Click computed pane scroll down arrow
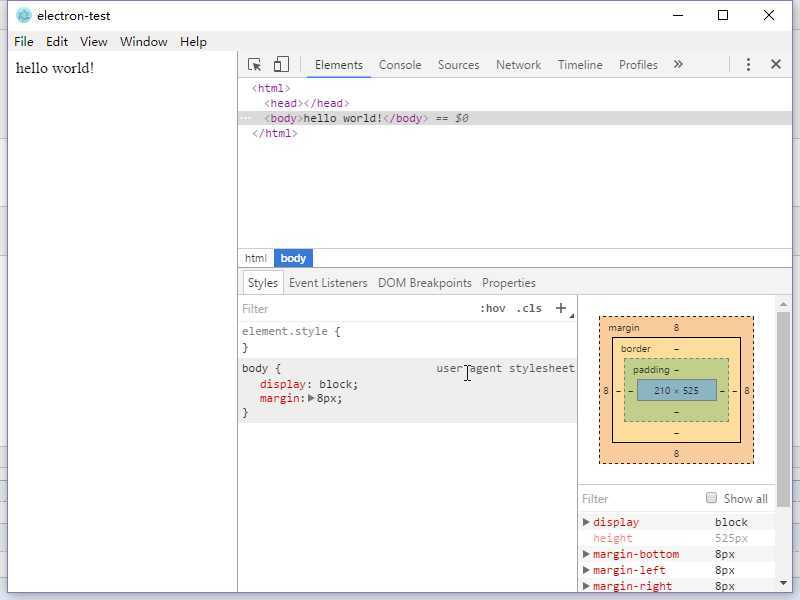Screen dimensions: 800x600 pos(783,583)
